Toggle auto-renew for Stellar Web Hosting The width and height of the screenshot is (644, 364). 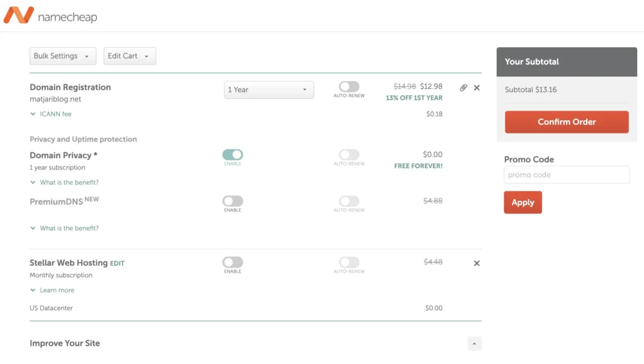point(349,263)
